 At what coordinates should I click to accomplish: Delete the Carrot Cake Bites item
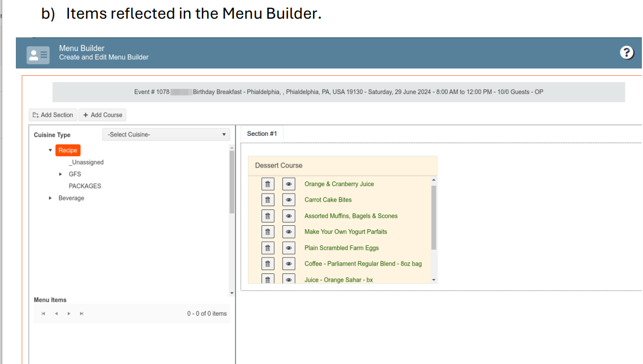coord(268,200)
